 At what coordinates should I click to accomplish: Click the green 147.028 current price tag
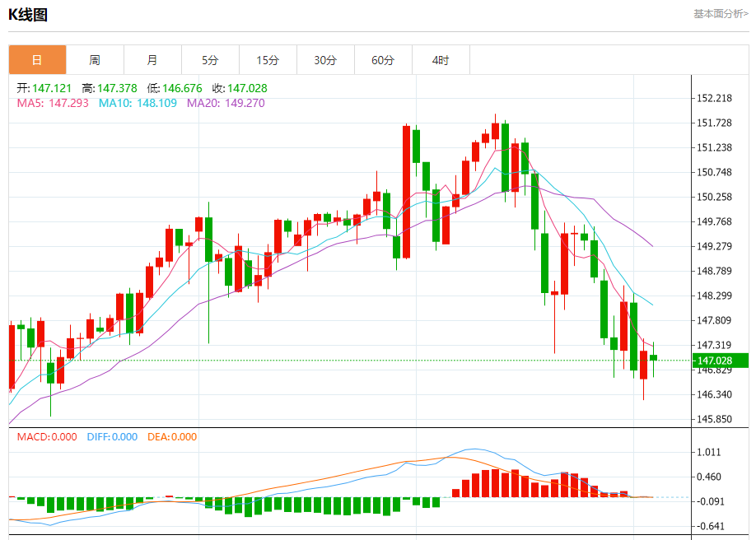pos(721,361)
